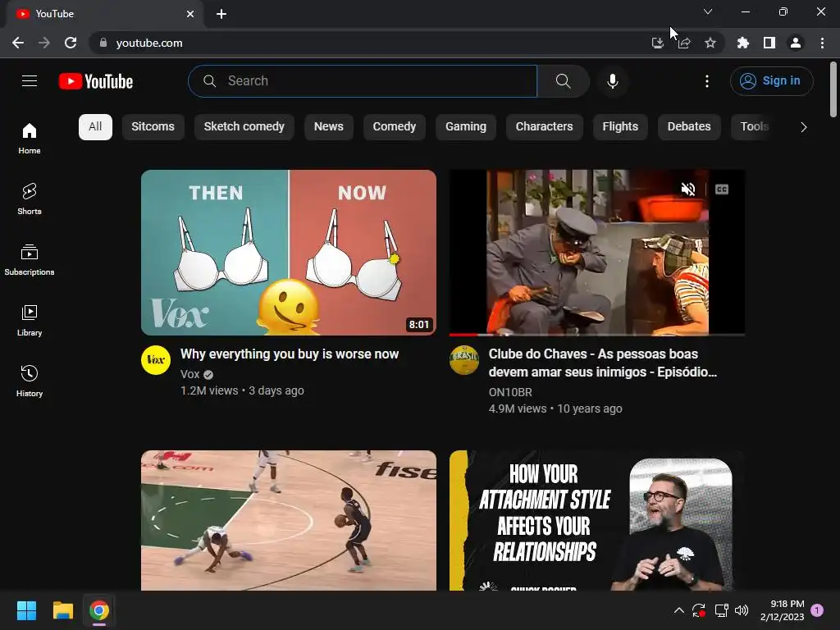This screenshot has width=840, height=630.
Task: Open the Vox channel avatar
Action: [156, 360]
